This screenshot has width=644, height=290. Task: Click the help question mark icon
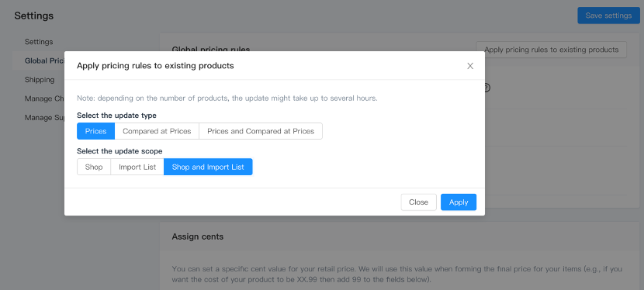coord(487,88)
